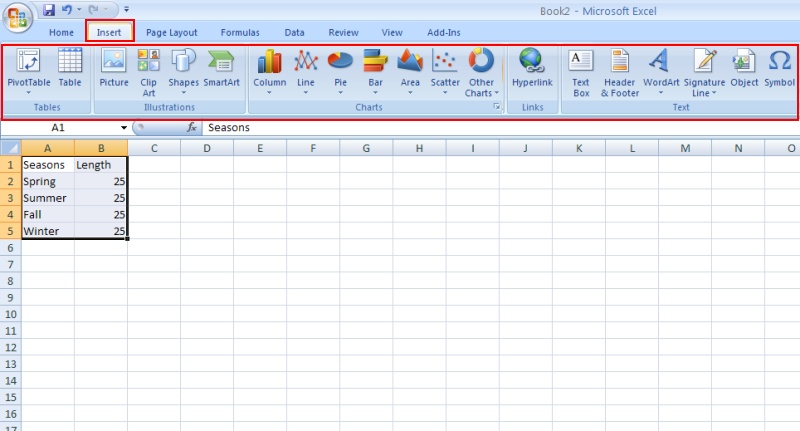Viewport: 800px width, 431px height.
Task: Click the Select All corner button
Action: (10, 148)
